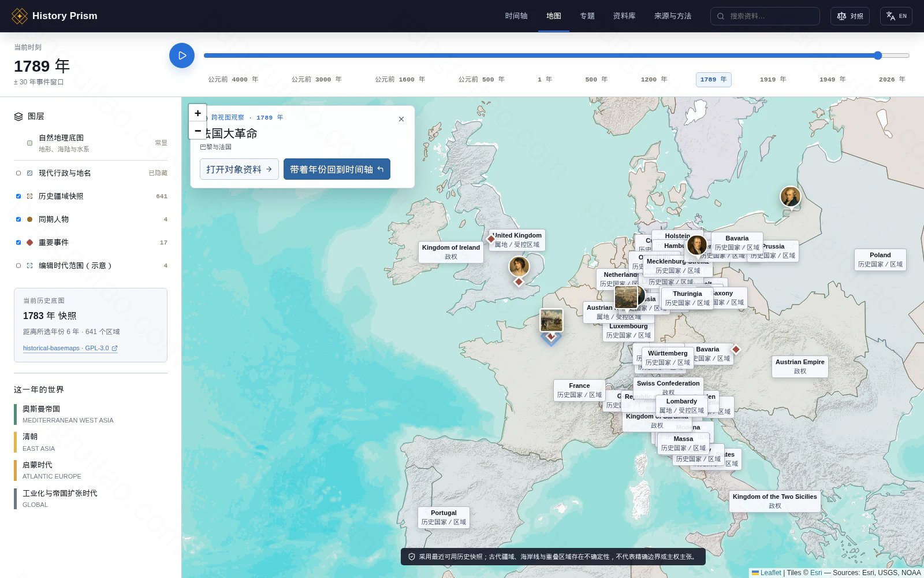Click the Portugal map label

click(444, 517)
